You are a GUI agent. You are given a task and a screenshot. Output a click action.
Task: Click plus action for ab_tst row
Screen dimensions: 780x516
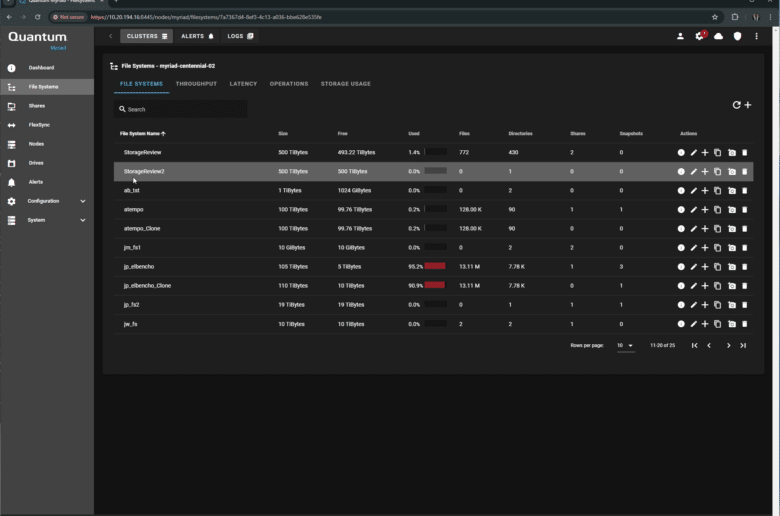click(705, 191)
